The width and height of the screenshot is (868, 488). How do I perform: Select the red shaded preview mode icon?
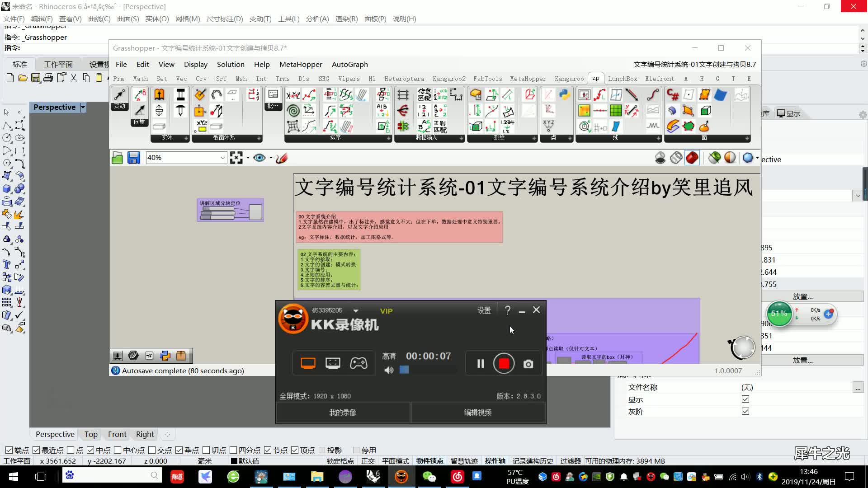pos(692,158)
